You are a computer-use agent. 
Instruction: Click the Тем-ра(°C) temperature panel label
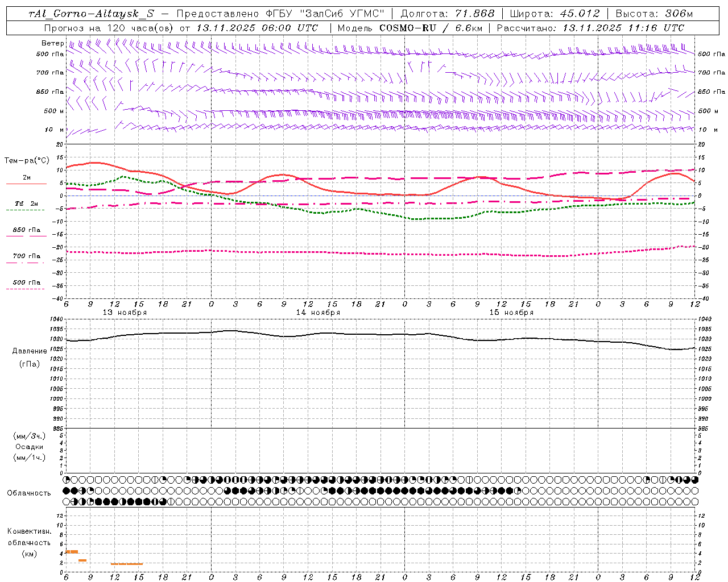click(27, 161)
